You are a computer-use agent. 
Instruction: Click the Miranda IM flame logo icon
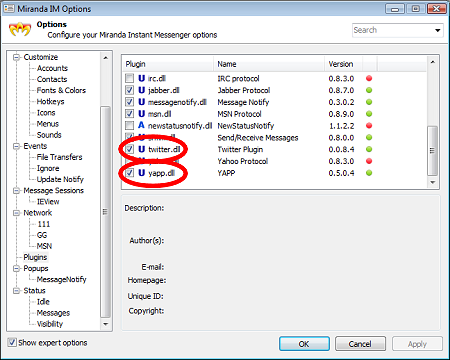pos(20,30)
